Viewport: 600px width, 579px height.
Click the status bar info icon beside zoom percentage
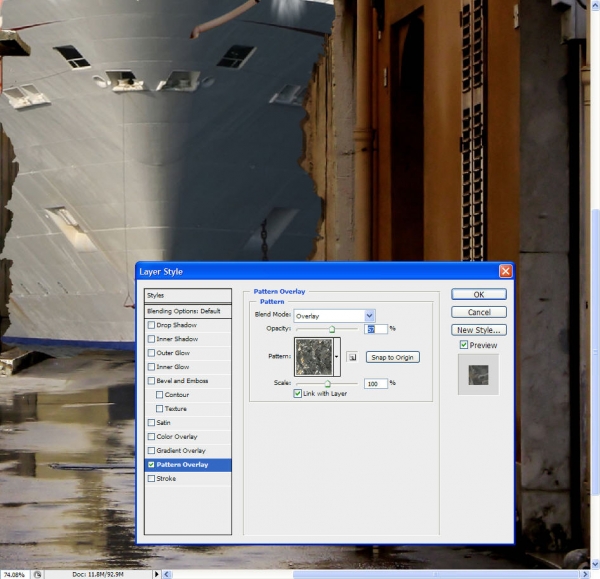pos(37,574)
